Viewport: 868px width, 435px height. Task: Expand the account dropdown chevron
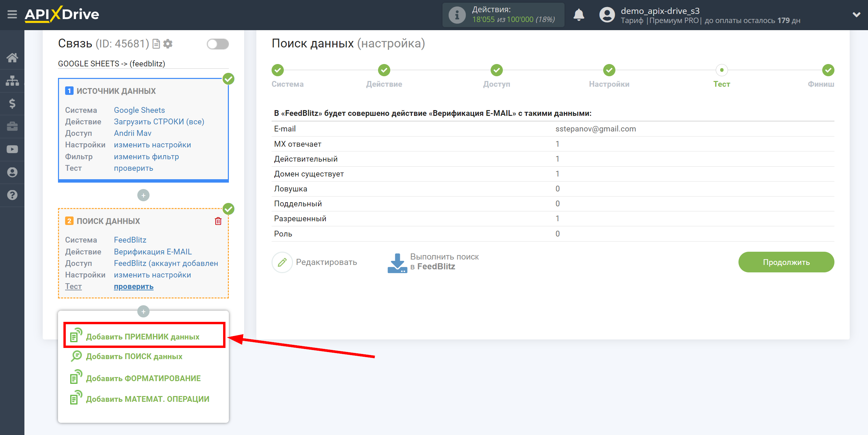coord(856,15)
